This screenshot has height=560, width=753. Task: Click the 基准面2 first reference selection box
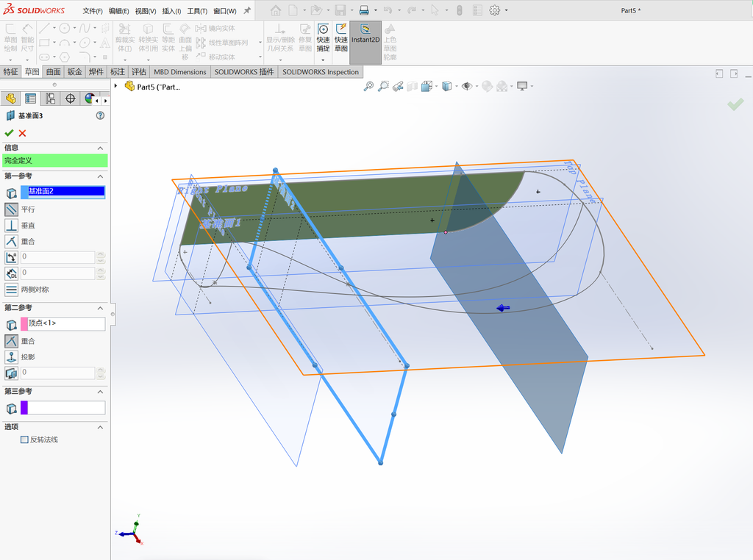click(x=63, y=192)
